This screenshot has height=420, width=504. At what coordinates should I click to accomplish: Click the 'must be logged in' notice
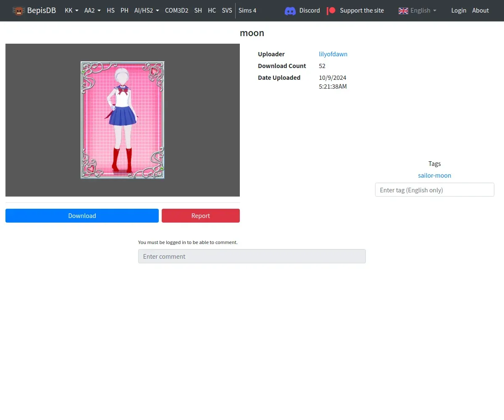pos(188,242)
